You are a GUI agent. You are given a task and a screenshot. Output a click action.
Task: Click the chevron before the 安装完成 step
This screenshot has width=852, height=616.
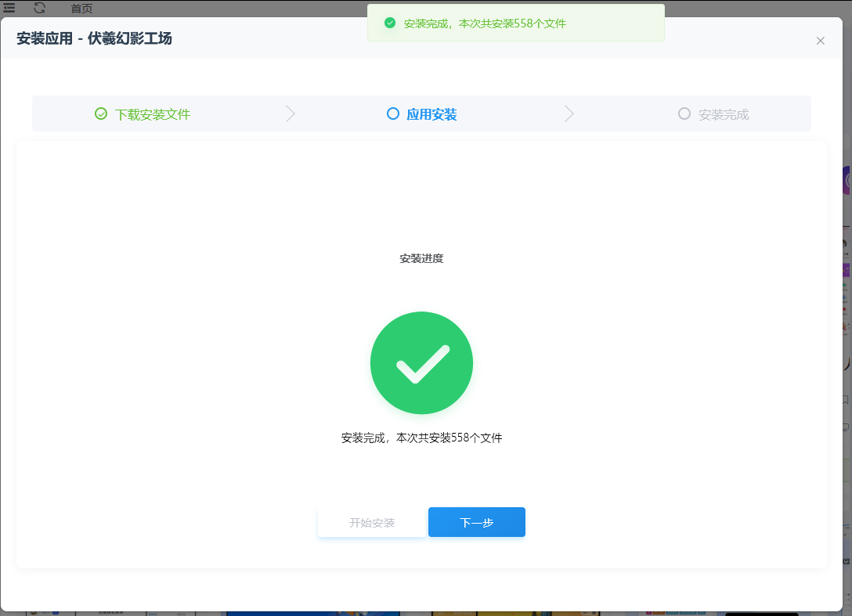point(569,113)
